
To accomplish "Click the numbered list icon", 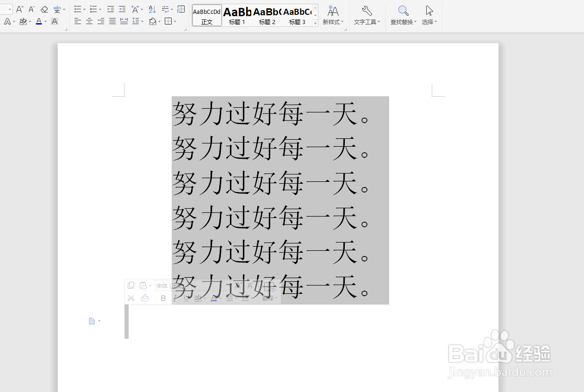I will tap(93, 9).
